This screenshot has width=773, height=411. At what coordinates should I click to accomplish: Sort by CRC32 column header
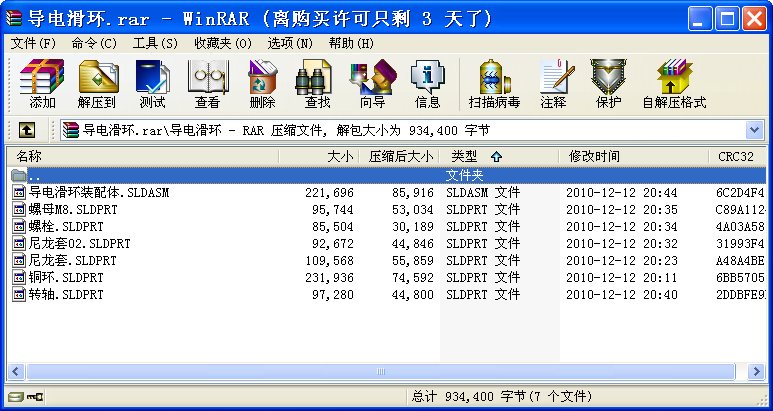(738, 157)
